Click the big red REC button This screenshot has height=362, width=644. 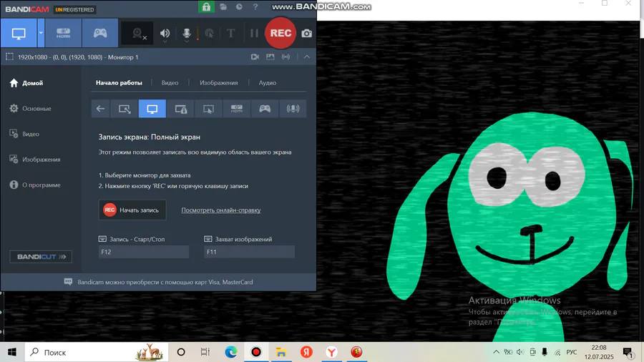(x=280, y=33)
